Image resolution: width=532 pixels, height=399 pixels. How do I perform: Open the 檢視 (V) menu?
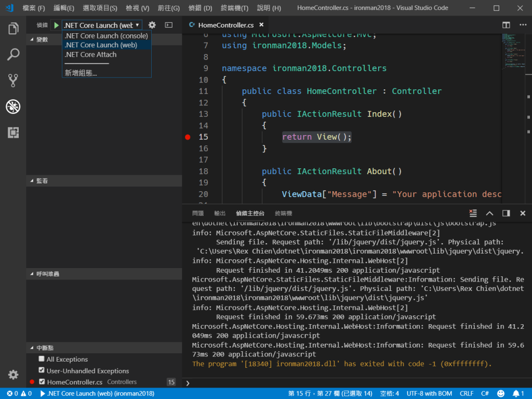point(137,8)
